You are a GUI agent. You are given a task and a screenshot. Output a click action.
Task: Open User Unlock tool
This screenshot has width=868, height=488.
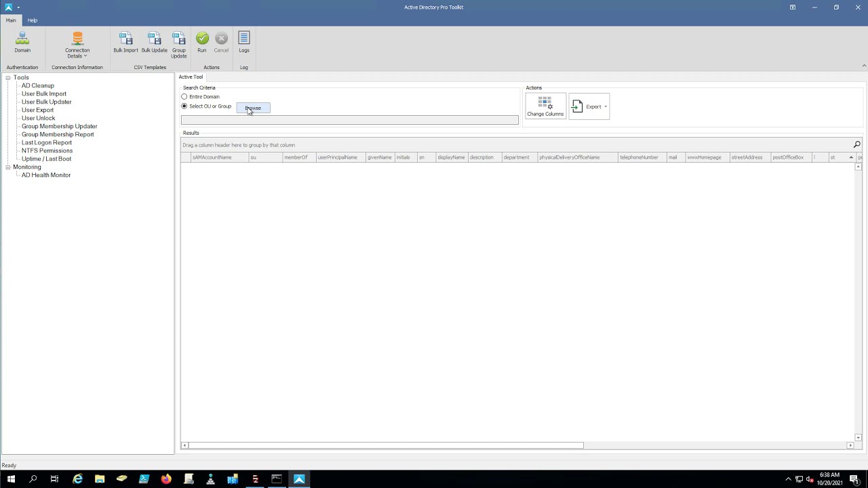coord(39,118)
